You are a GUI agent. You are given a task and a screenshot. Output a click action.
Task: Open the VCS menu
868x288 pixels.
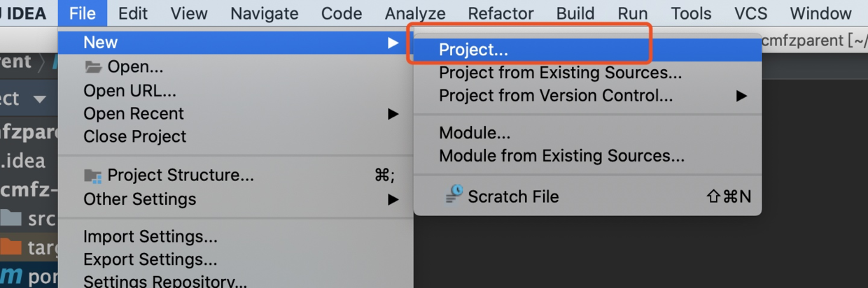(750, 13)
